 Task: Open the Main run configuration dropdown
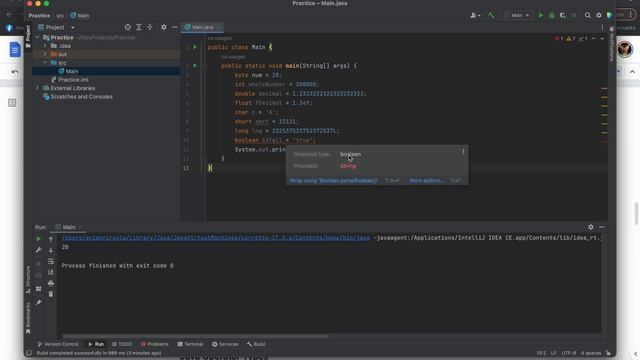[517, 15]
